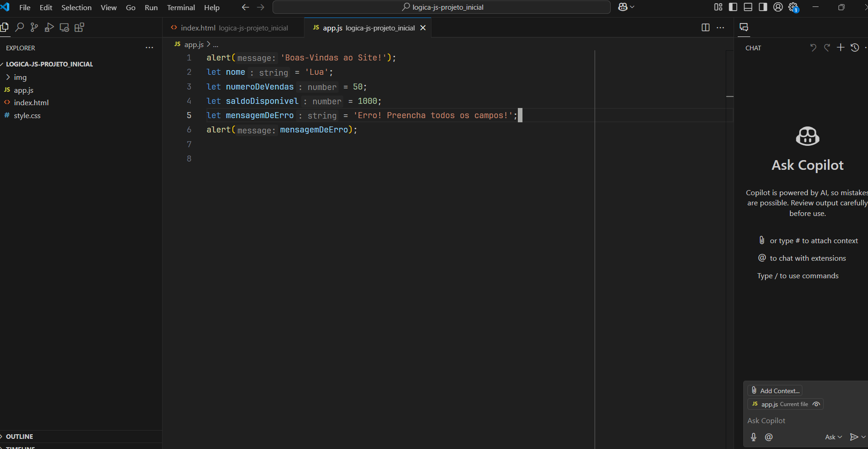The width and height of the screenshot is (868, 449).
Task: Start voice chat microphone icon
Action: tap(753, 437)
